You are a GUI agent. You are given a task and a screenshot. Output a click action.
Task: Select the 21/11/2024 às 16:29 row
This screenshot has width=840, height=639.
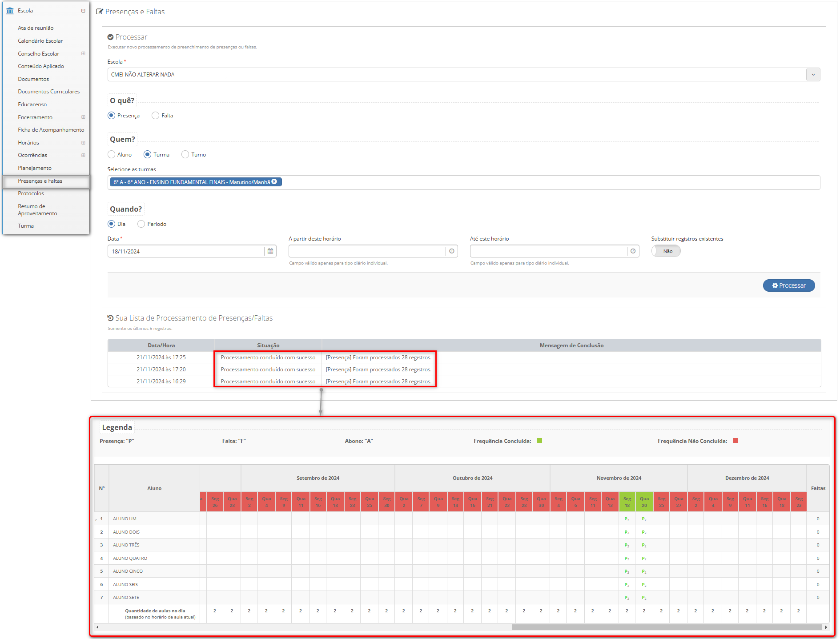pyautogui.click(x=464, y=382)
